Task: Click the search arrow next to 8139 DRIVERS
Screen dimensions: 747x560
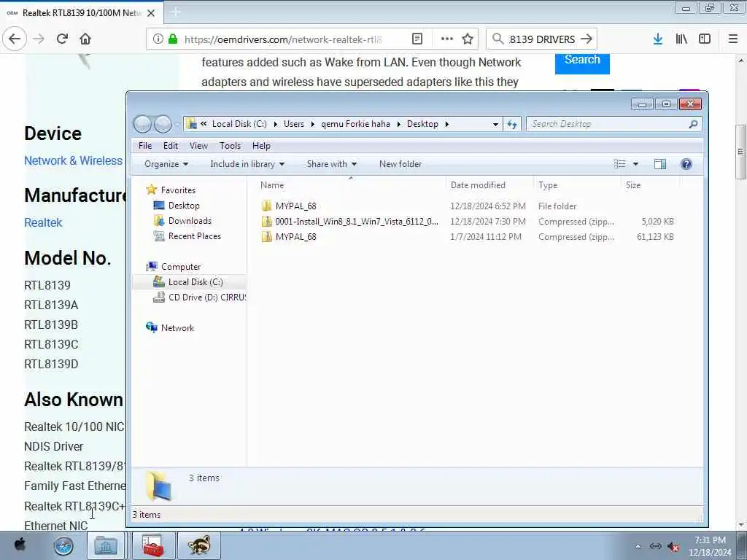Action: [587, 39]
